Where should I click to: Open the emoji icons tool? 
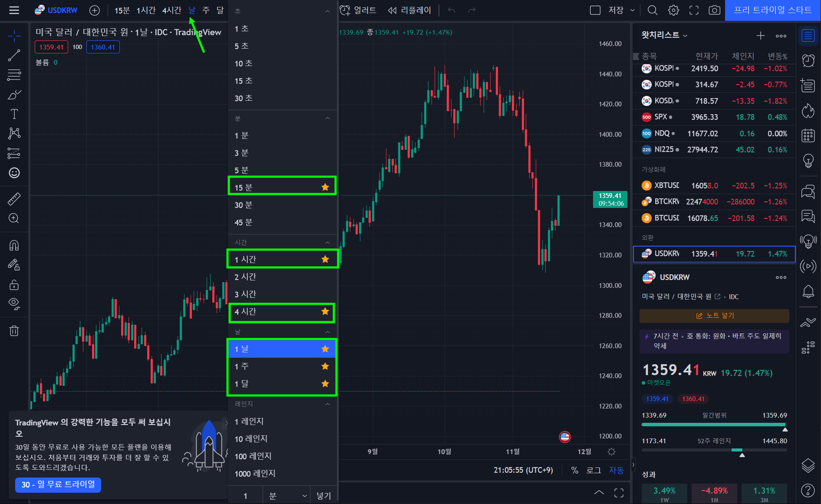[x=14, y=173]
